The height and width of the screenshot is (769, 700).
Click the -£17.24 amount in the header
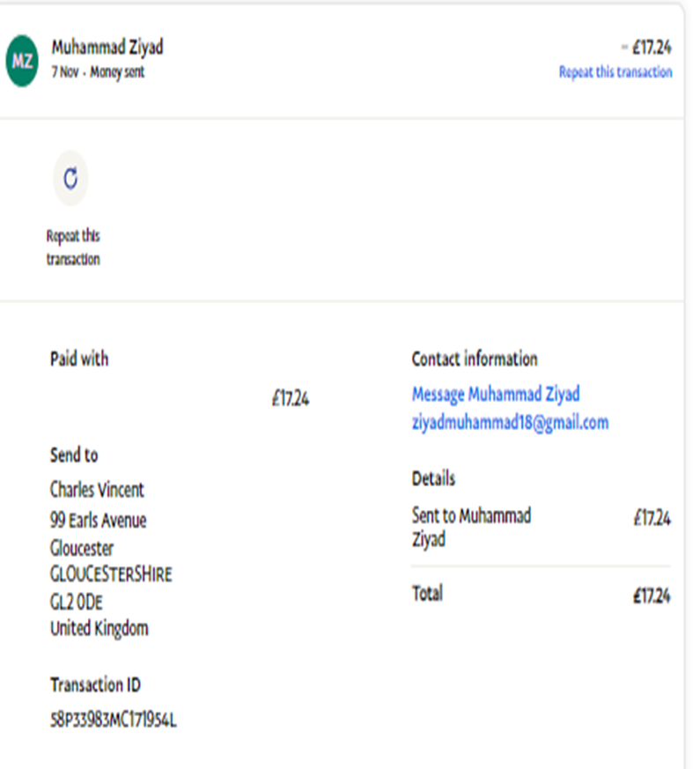645,48
